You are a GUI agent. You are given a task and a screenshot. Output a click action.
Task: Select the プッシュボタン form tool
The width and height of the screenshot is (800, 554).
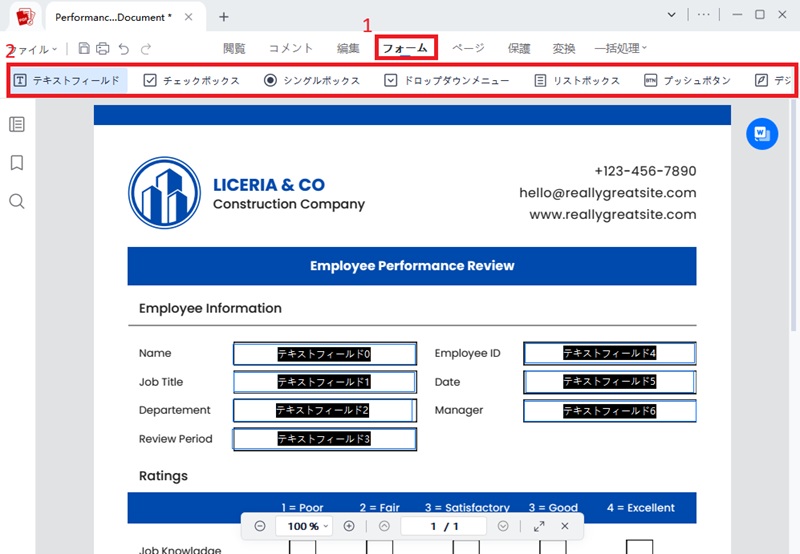687,81
